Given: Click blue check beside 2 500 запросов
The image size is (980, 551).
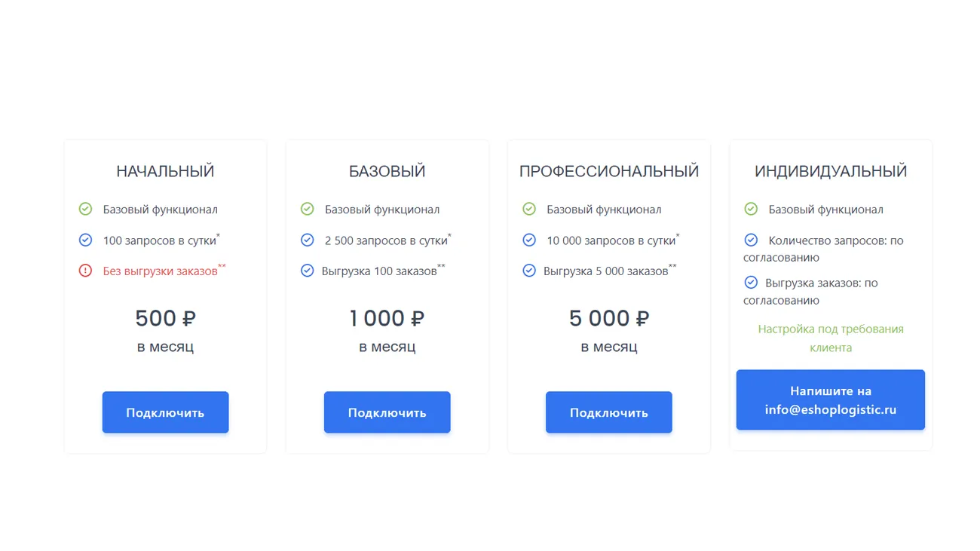Looking at the screenshot, I should pyautogui.click(x=307, y=240).
